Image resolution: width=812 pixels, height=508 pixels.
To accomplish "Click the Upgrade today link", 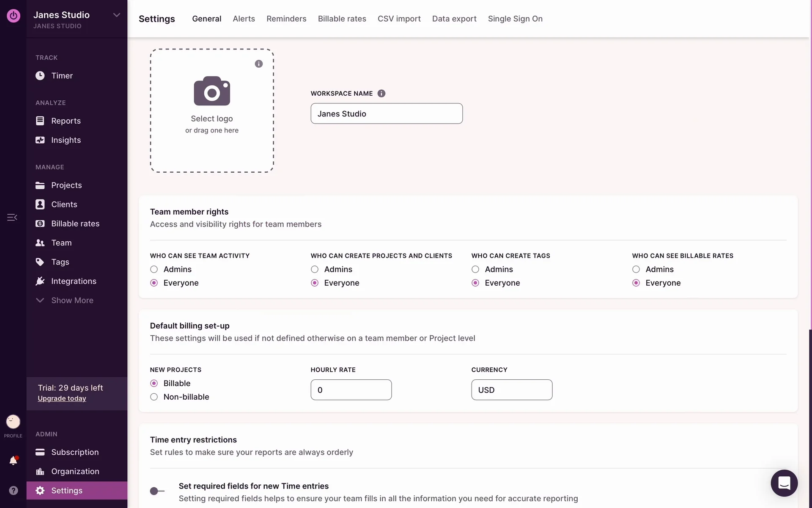I will click(62, 398).
